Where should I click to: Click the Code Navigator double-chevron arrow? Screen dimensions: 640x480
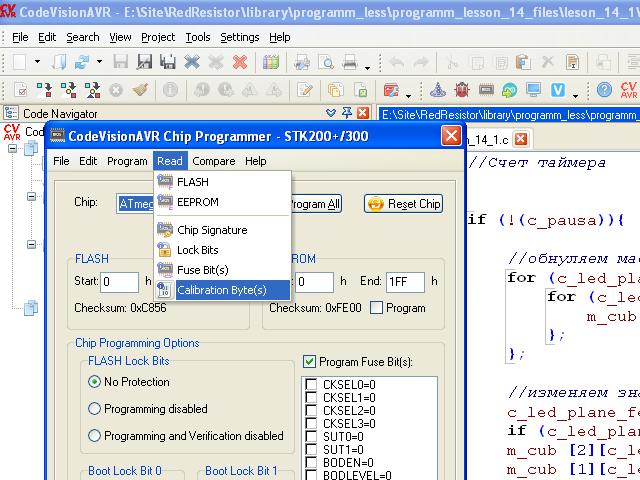coord(331,113)
